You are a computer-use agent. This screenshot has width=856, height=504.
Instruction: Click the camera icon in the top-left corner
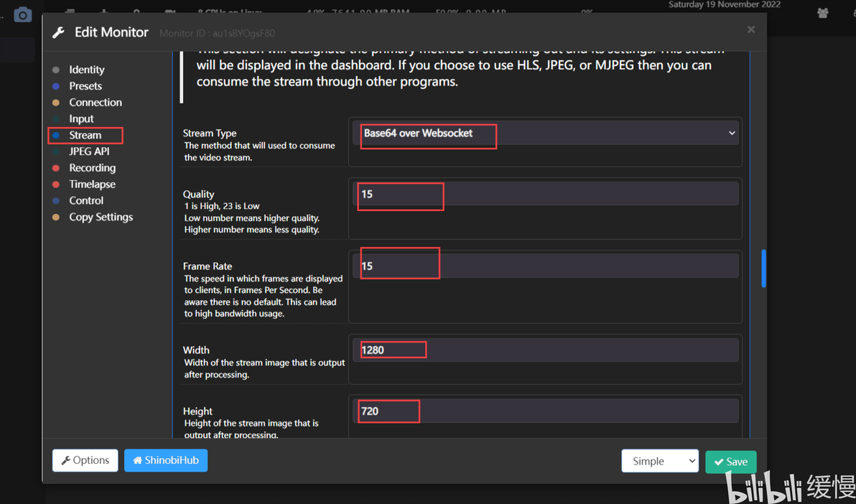(23, 14)
